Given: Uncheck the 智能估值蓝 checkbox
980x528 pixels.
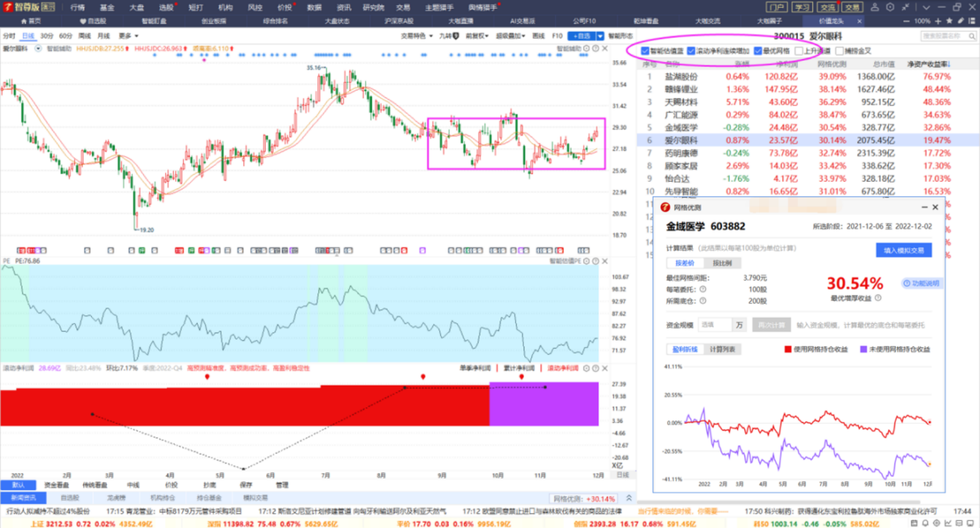Looking at the screenshot, I should pyautogui.click(x=645, y=51).
